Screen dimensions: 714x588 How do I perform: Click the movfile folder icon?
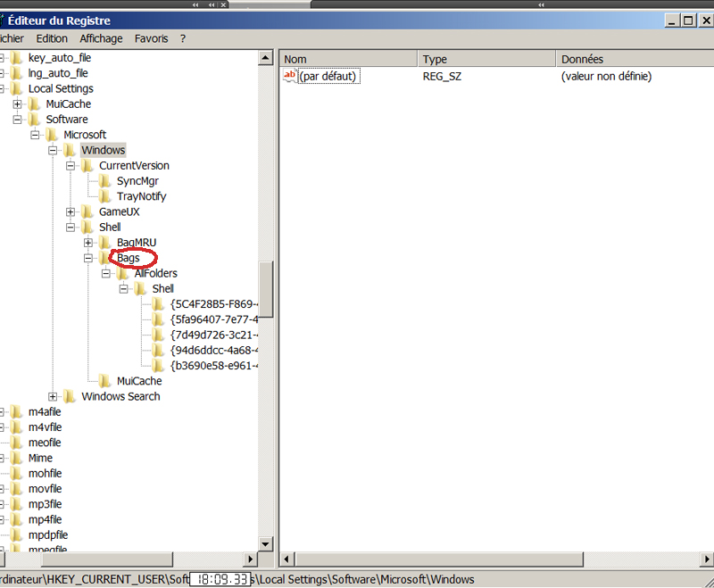tap(16, 489)
